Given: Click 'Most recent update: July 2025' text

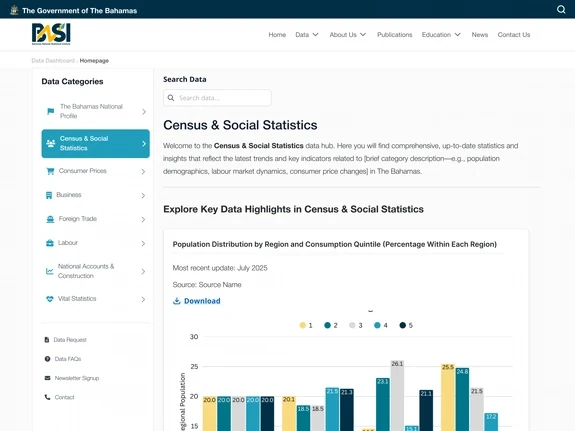Looking at the screenshot, I should point(220,268).
